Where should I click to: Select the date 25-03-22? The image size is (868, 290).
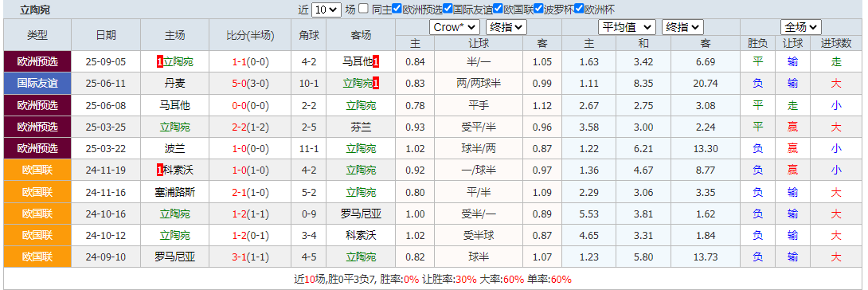[x=106, y=149]
